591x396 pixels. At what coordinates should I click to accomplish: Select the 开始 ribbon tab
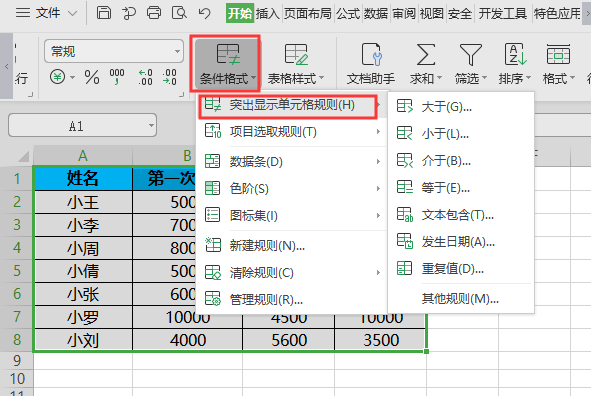[240, 13]
